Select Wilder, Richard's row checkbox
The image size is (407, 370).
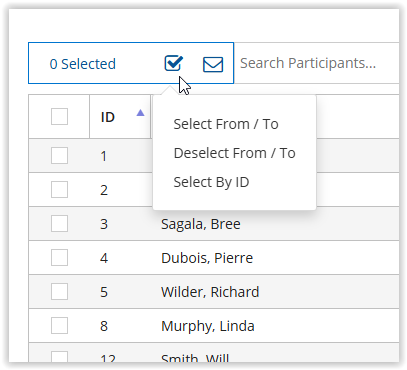tap(59, 292)
